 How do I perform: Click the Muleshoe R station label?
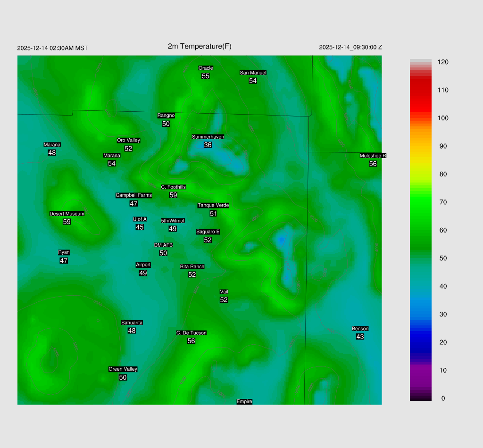(x=373, y=156)
